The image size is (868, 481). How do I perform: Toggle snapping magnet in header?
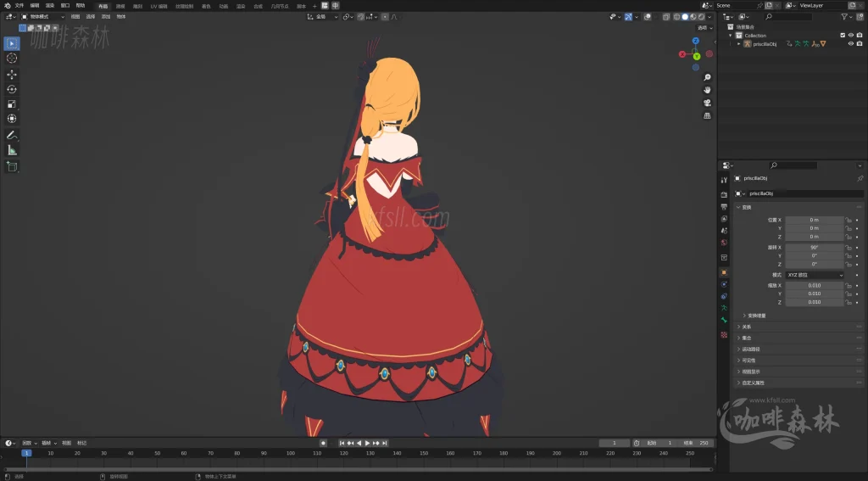[361, 17]
